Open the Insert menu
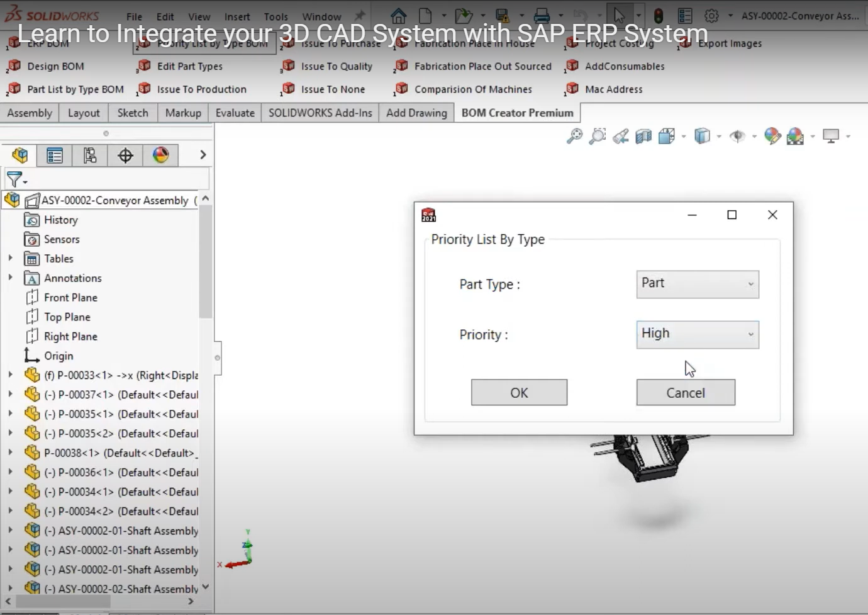The height and width of the screenshot is (615, 868). (237, 17)
